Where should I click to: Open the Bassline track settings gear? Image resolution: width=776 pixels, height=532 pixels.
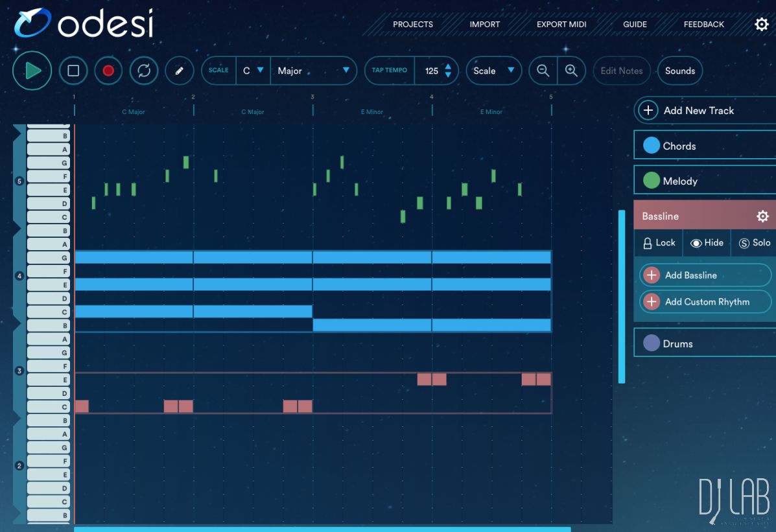click(762, 216)
